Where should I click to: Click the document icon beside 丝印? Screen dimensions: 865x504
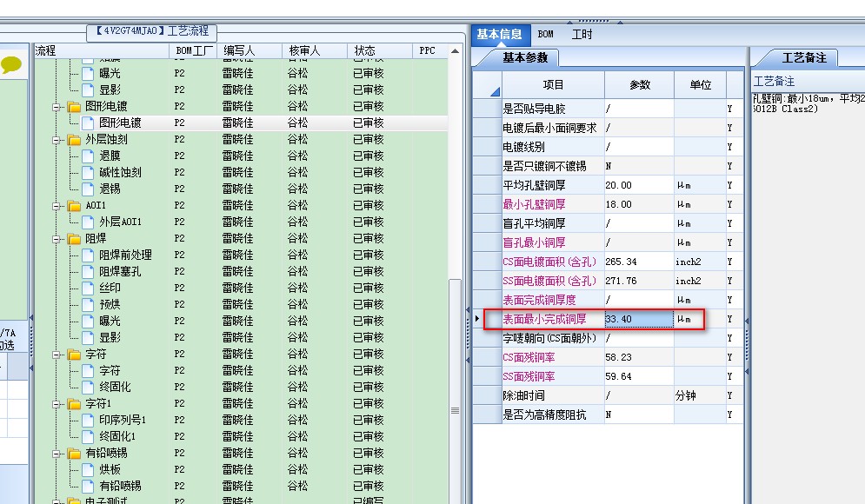[88, 288]
